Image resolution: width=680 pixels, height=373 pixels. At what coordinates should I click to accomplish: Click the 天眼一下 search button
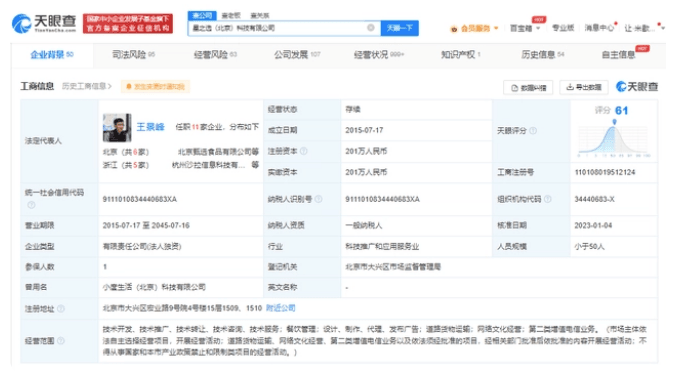point(399,28)
